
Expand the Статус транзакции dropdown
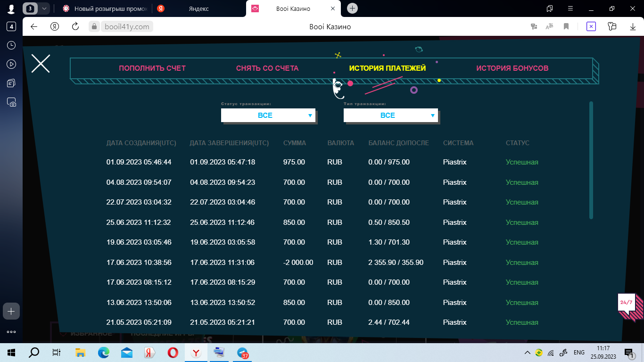pos(268,115)
